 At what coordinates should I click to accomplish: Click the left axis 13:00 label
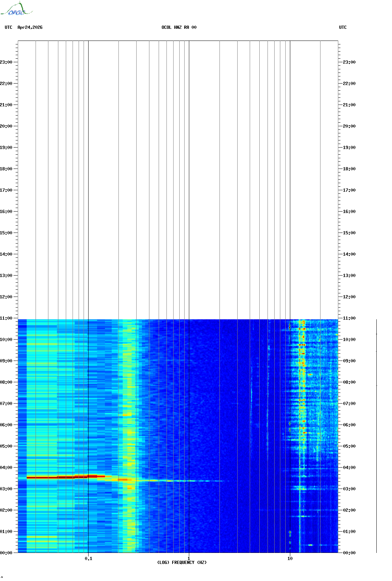click(x=6, y=276)
